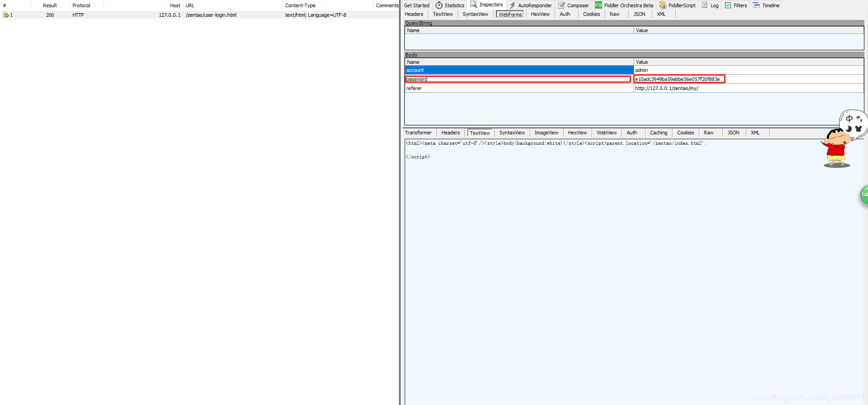Open the request Auth tab
Viewport: 868px width, 405px height.
(x=565, y=14)
